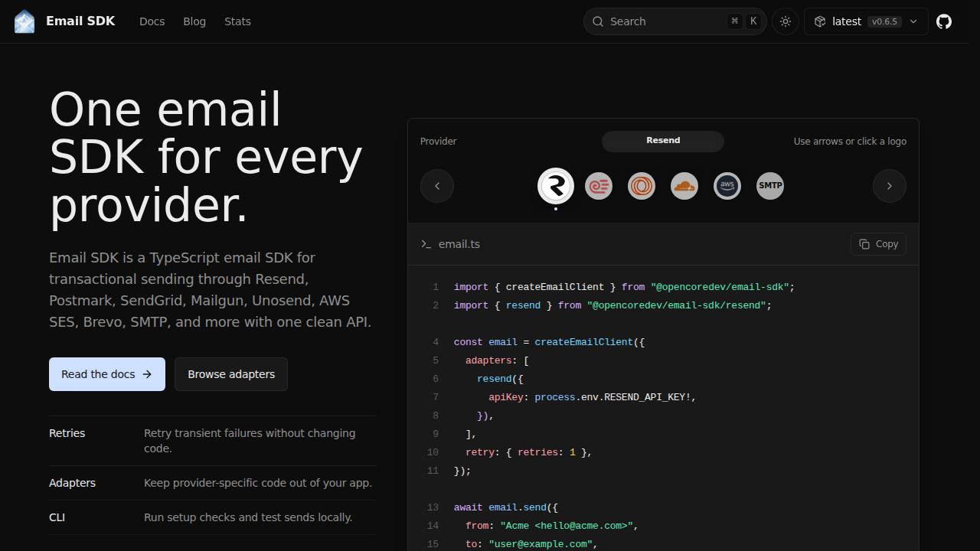Click the 'Use arrows or click a logo' hint
Image resolution: width=980 pixels, height=551 pixels.
(850, 142)
